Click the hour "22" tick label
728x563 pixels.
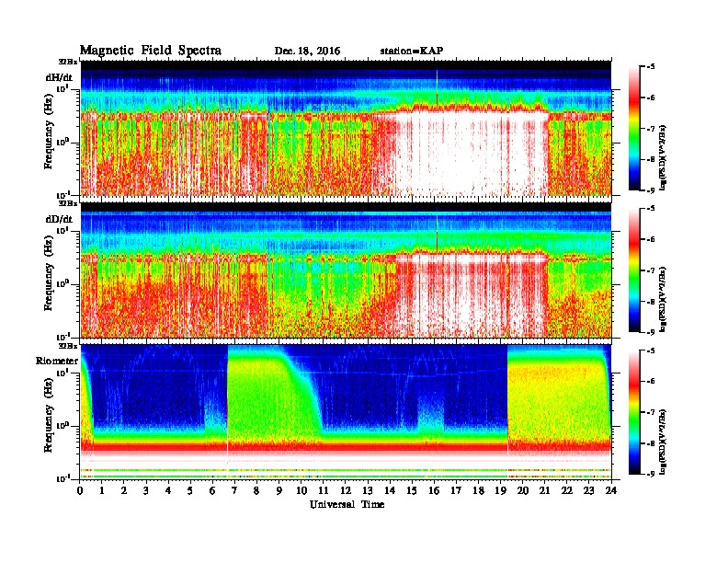[567, 490]
